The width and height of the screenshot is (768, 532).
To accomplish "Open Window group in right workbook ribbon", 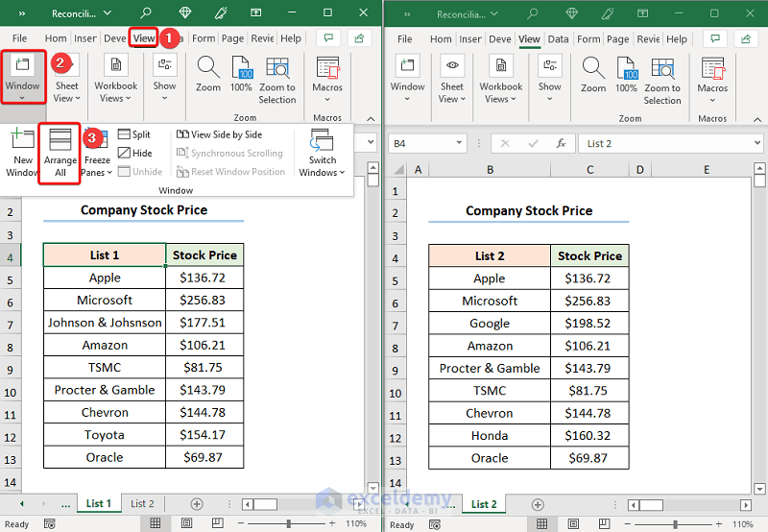I will coord(407,79).
